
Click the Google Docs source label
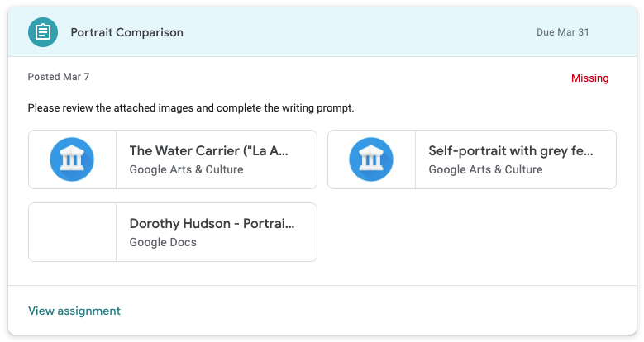tap(163, 242)
